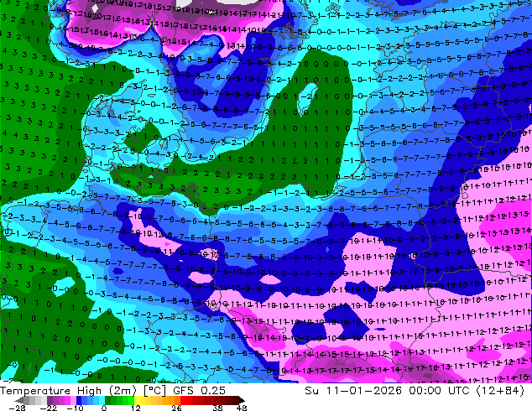Screen dimensions: 532x411
Task: Click the '(12+84)' forecast hour label
Action: [500, 391]
